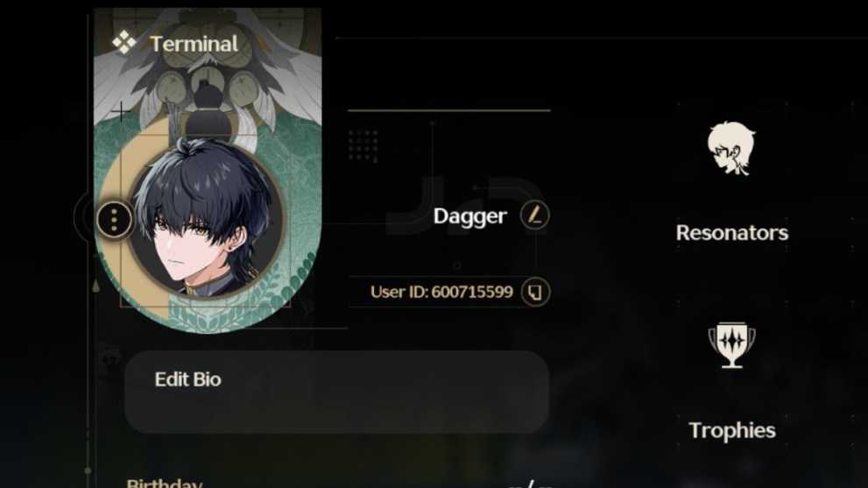The height and width of the screenshot is (488, 868).
Task: Click the Terminal title text
Action: click(x=194, y=44)
